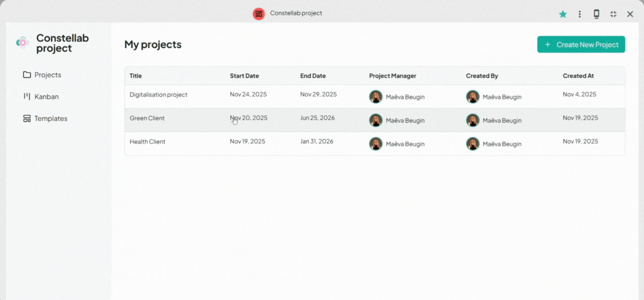The width and height of the screenshot is (644, 300).
Task: Click end date Jan 31, 2026
Action: coord(316,142)
